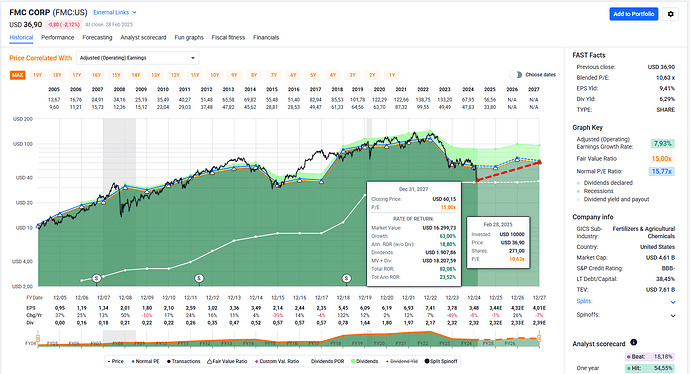Toggle Split Spinoff legend item

click(x=441, y=361)
